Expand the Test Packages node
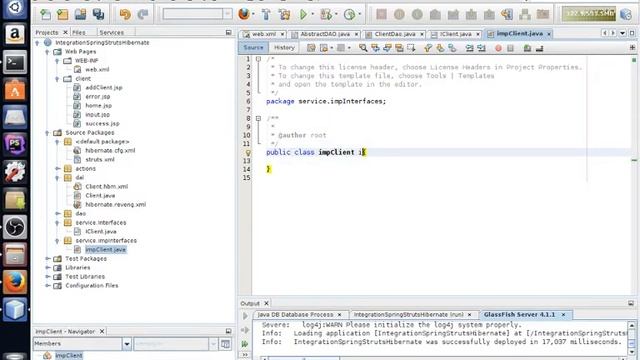 coord(47,259)
